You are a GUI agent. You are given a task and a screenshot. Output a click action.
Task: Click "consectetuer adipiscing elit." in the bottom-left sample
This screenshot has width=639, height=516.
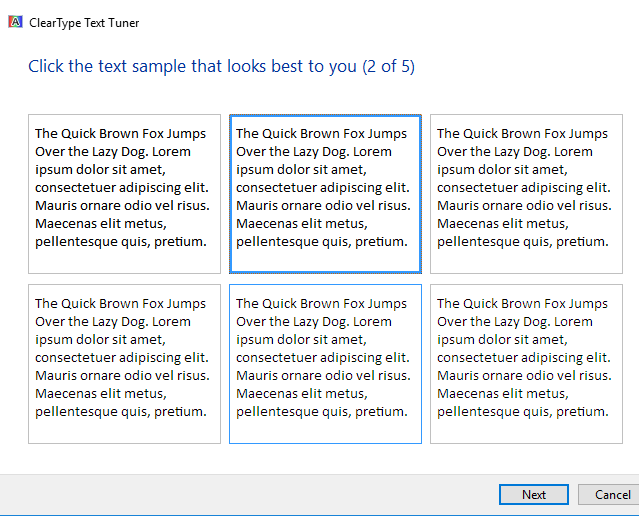(x=121, y=357)
